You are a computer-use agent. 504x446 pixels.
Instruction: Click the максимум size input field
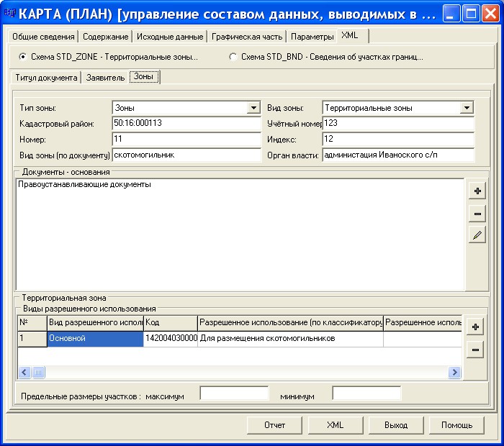[234, 393]
